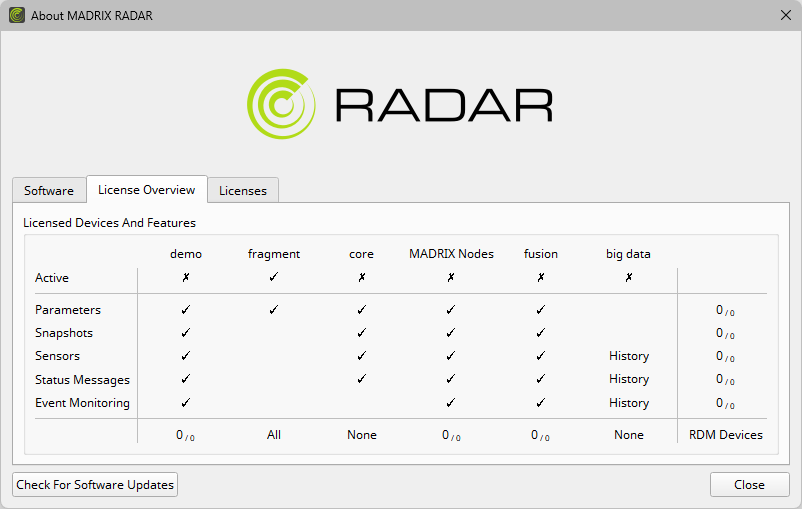Image resolution: width=802 pixels, height=509 pixels.
Task: Click the None value under core
Action: (x=362, y=434)
